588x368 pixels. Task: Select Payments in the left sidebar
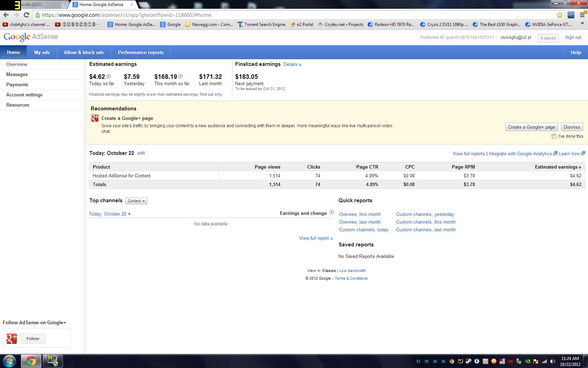pyautogui.click(x=42, y=84)
